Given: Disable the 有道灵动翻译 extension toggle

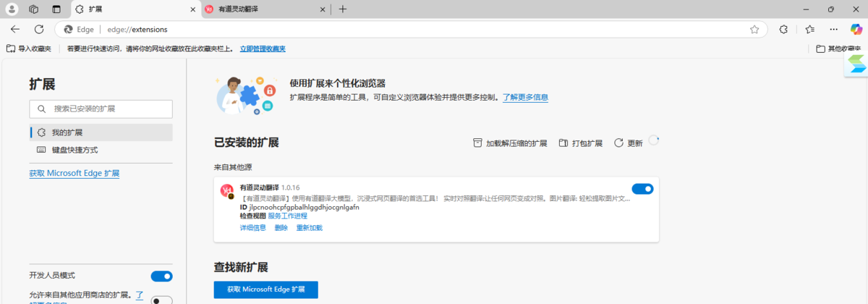Looking at the screenshot, I should click(x=642, y=189).
